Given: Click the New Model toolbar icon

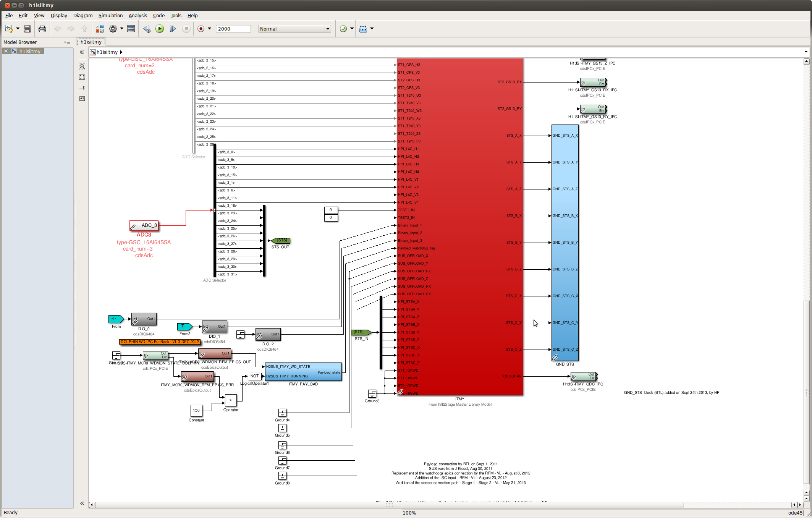Looking at the screenshot, I should click(x=9, y=29).
